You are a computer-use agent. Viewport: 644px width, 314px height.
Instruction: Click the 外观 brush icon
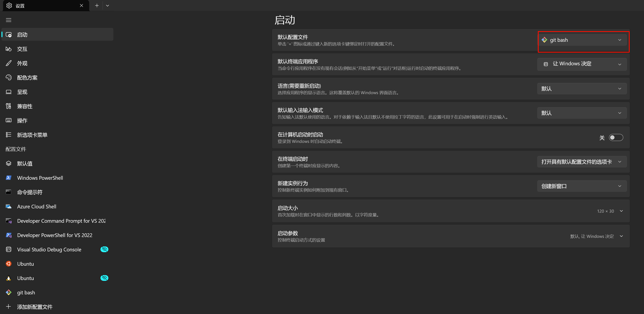[8, 63]
